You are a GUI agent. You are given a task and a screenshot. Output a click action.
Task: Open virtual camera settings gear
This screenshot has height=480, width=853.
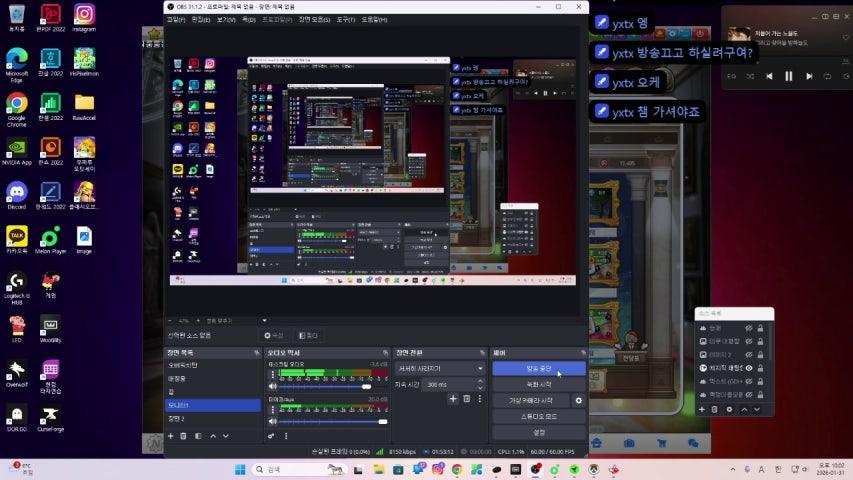click(x=578, y=400)
